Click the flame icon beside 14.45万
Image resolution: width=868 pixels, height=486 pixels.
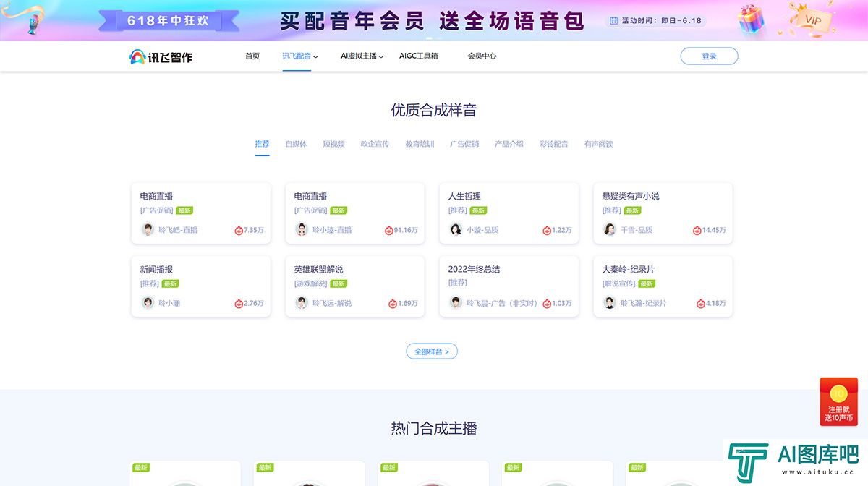click(697, 230)
